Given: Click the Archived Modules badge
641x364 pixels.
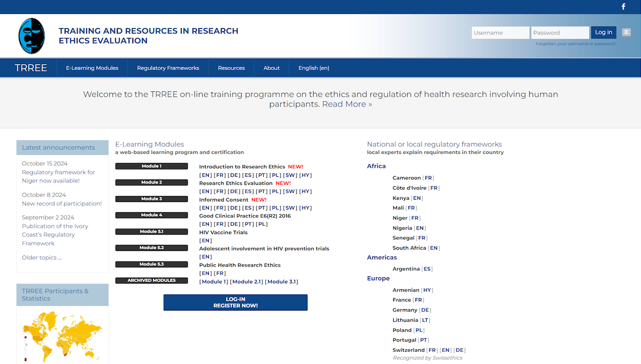Looking at the screenshot, I should tap(151, 280).
